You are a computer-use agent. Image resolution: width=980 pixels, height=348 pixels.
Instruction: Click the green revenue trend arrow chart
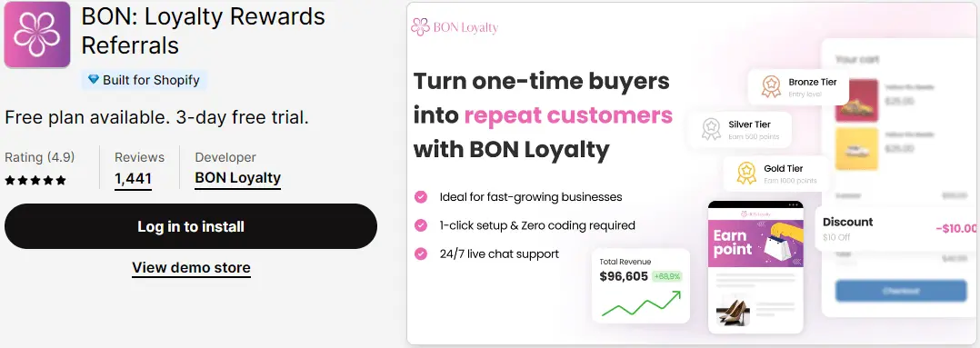click(x=641, y=303)
